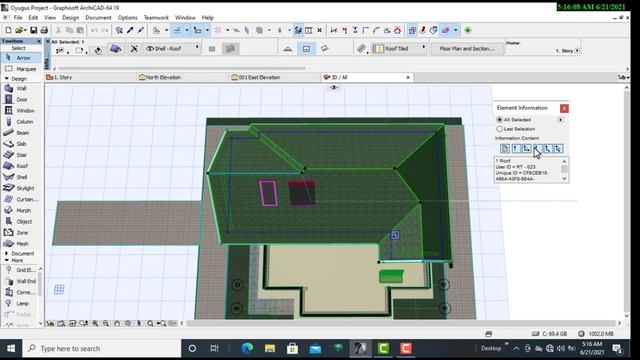Expand the Document section in Toolbox
This screenshot has height=360, width=640.
(7, 253)
